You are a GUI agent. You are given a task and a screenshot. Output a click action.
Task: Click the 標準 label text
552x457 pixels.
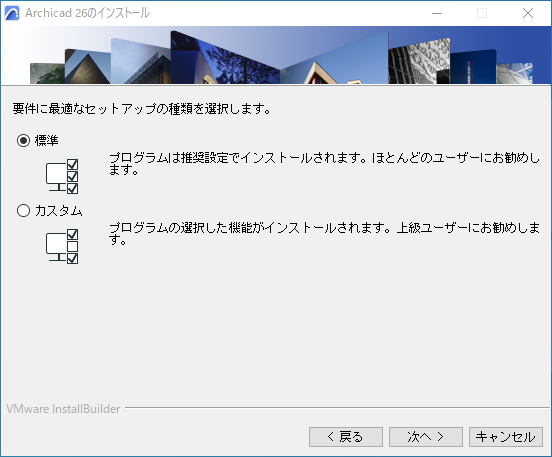(x=46, y=140)
